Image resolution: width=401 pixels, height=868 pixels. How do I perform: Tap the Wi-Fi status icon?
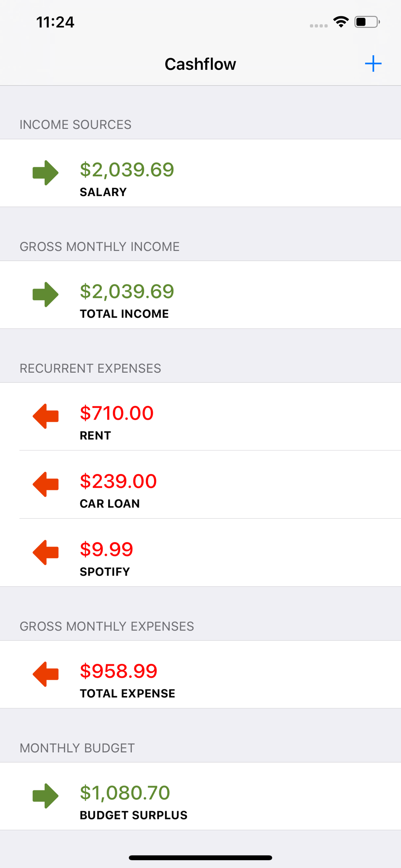[341, 22]
